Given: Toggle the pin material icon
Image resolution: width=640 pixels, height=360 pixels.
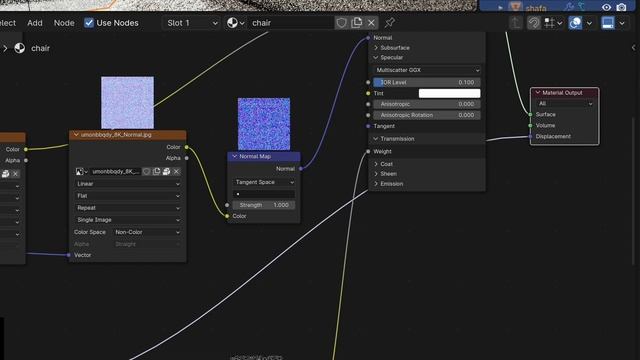Looking at the screenshot, I should [x=389, y=23].
